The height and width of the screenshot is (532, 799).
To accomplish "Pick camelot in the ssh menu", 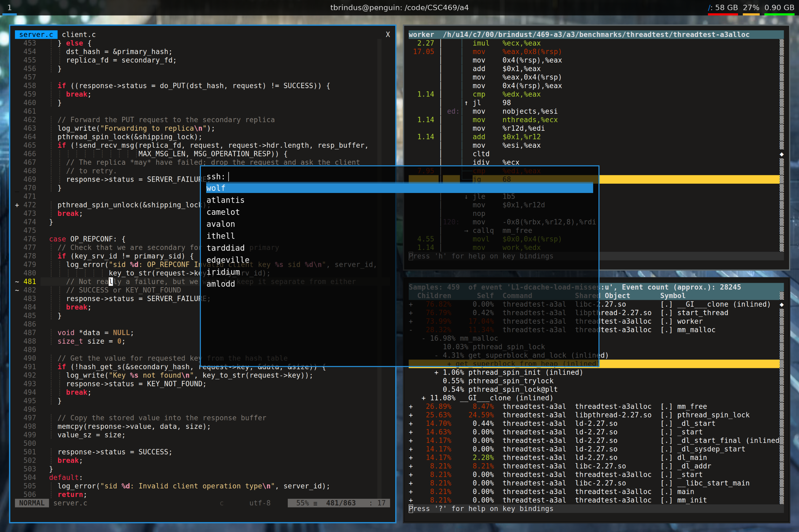I will point(223,212).
